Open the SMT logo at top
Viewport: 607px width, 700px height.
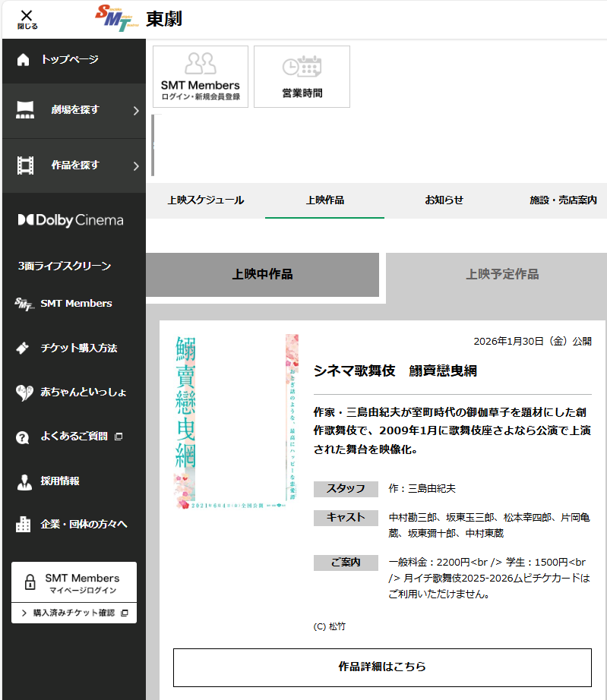(x=117, y=18)
